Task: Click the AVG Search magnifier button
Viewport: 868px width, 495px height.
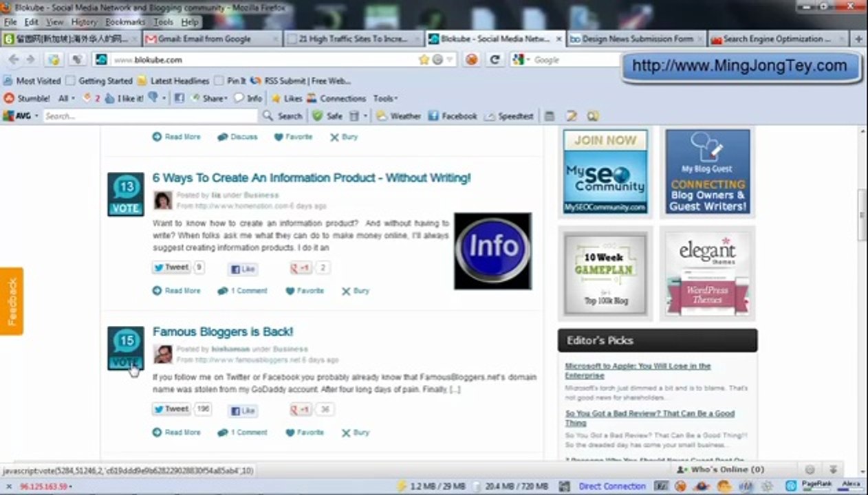Action: (x=282, y=116)
